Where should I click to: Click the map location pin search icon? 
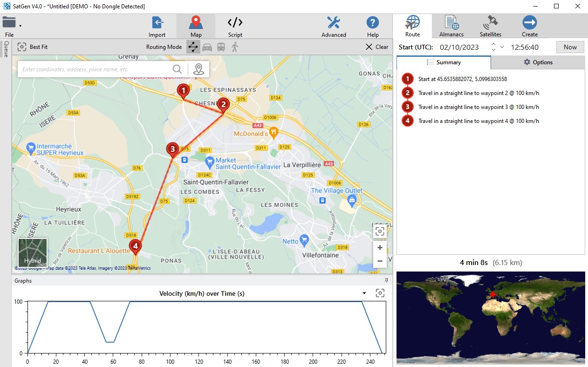pyautogui.click(x=199, y=69)
